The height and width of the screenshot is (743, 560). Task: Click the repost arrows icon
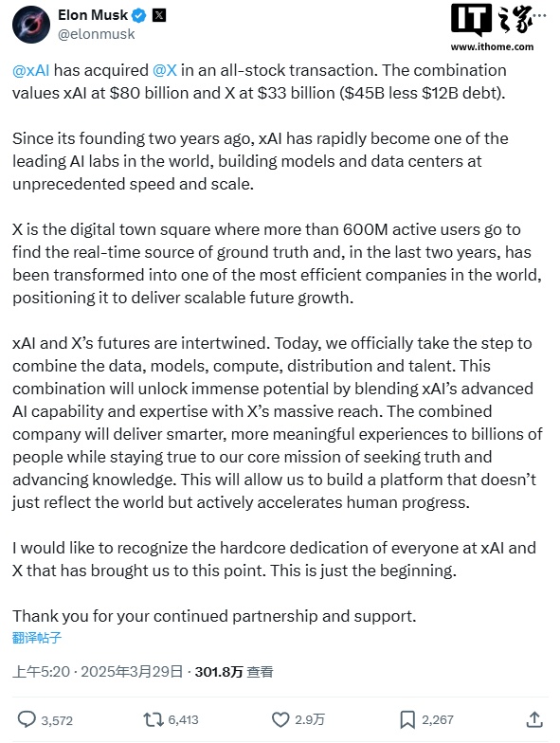point(154,720)
